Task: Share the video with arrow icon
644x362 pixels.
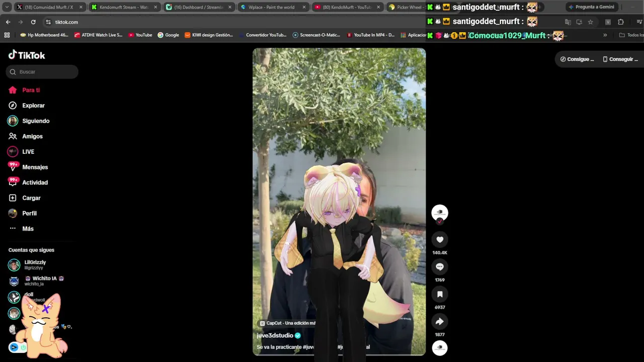Action: (440, 321)
